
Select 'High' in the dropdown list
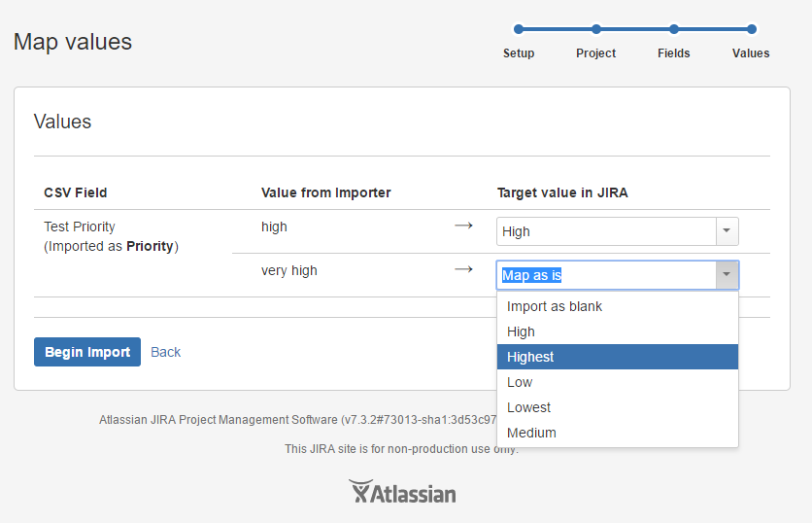(x=618, y=331)
